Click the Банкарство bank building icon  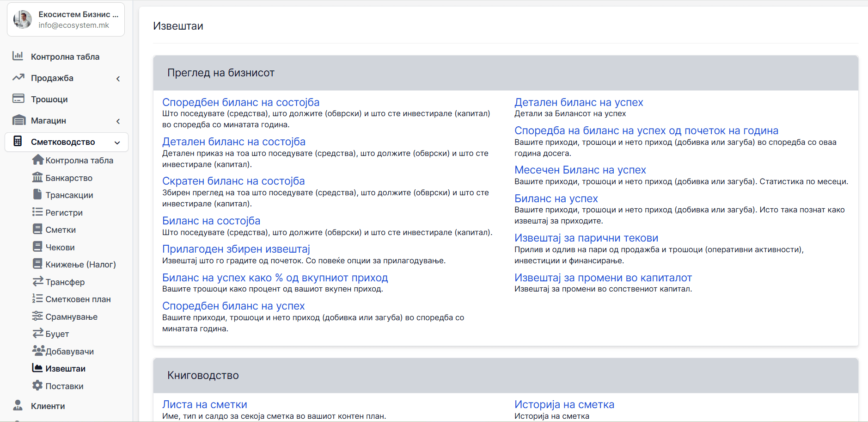[37, 177]
